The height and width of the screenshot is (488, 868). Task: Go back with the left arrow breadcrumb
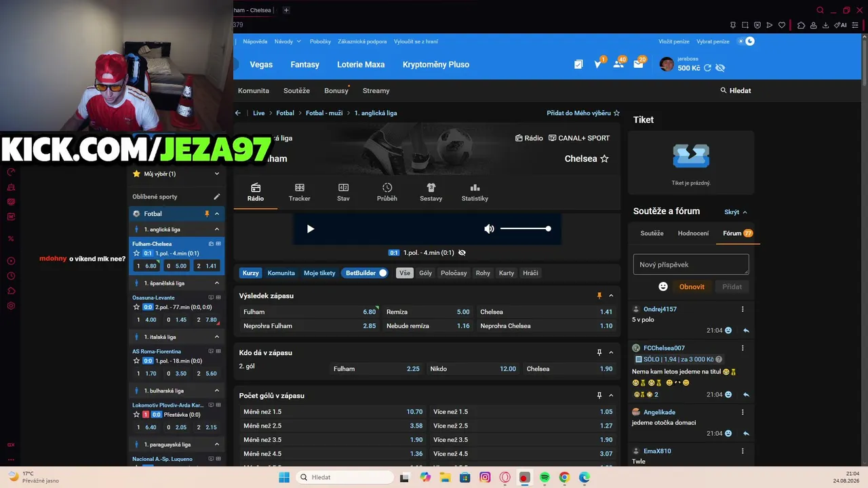[238, 113]
